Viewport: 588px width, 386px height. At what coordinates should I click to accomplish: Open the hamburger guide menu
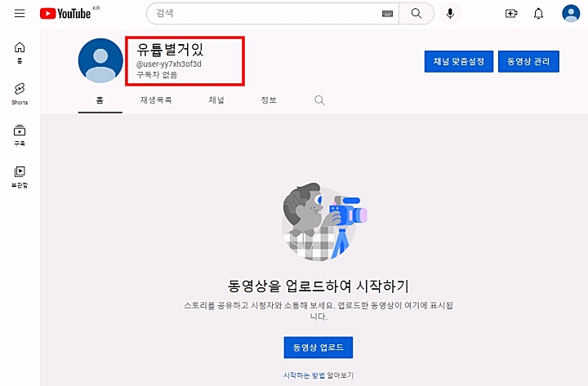[20, 14]
